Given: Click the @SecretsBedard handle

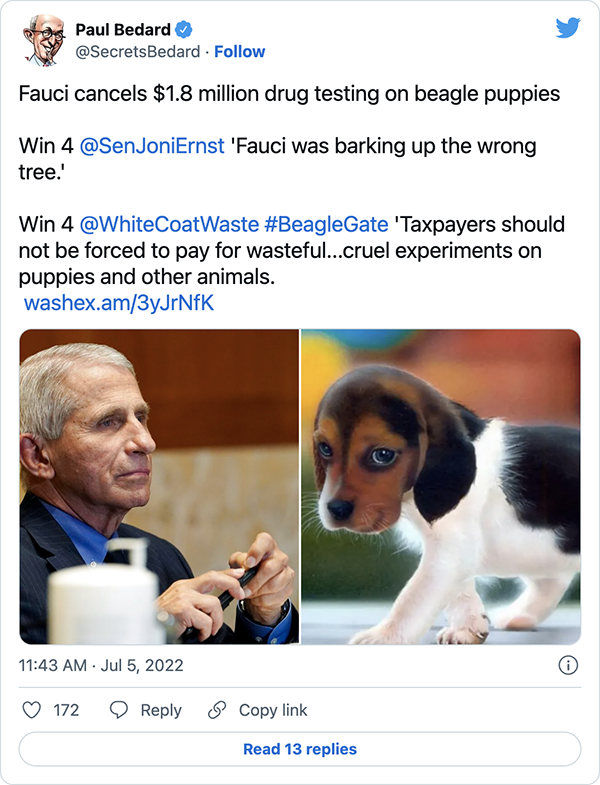Looking at the screenshot, I should (135, 51).
